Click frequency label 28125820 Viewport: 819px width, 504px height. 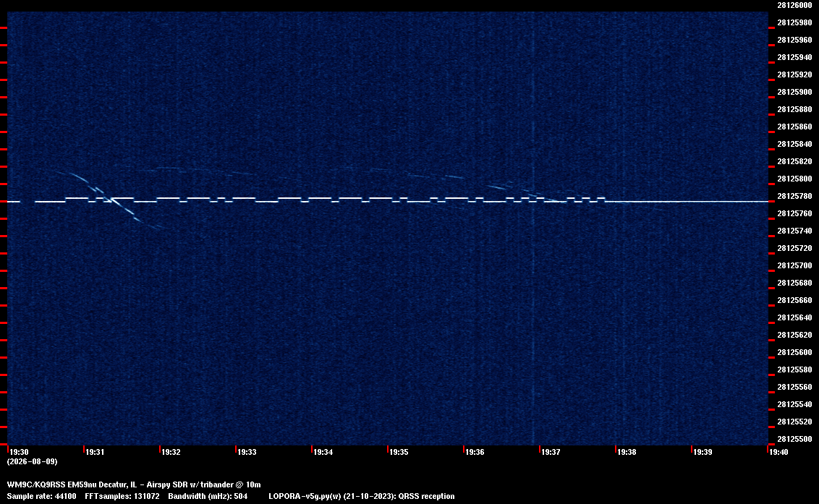coord(794,161)
